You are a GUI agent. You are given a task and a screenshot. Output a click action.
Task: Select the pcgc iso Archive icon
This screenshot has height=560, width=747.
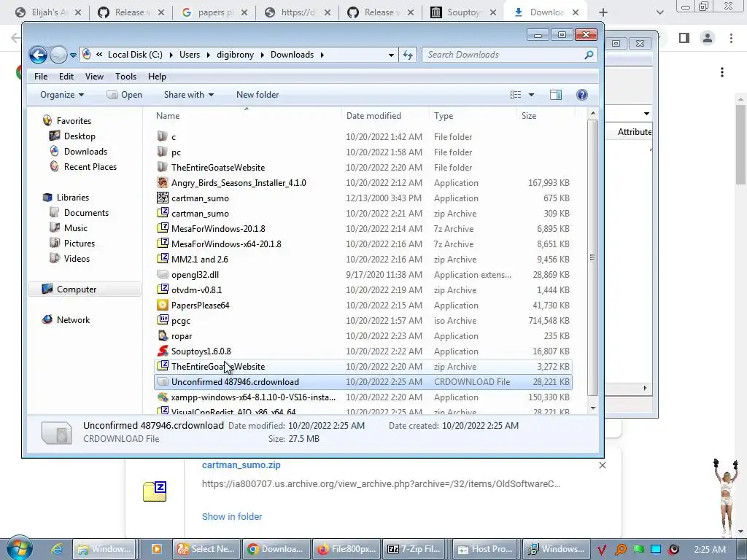[x=163, y=321]
